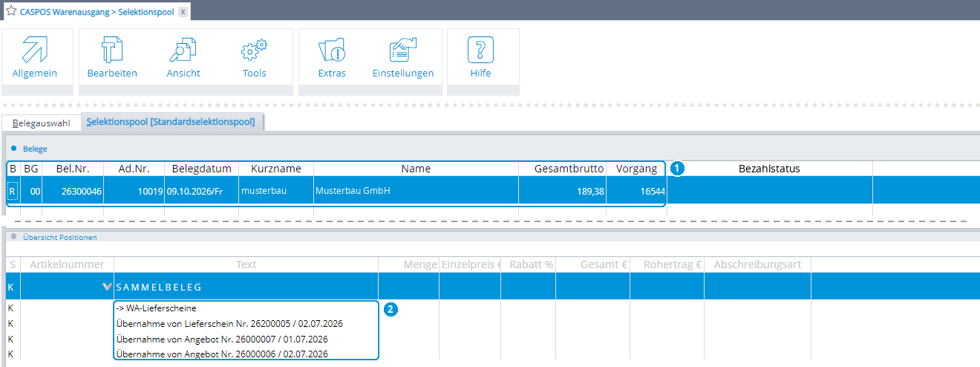The width and height of the screenshot is (980, 367).
Task: Click date cell 09.10.2026/Fr
Action: (202, 191)
